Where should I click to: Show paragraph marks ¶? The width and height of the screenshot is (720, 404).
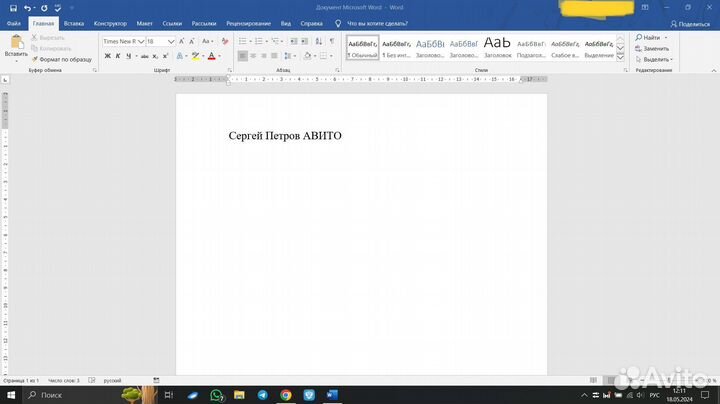332,41
